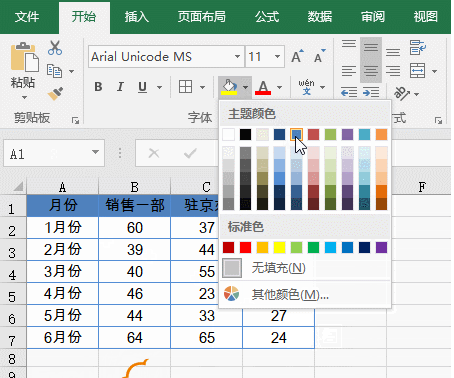The width and height of the screenshot is (454, 378).
Task: Select column F header
Action: [x=422, y=187]
